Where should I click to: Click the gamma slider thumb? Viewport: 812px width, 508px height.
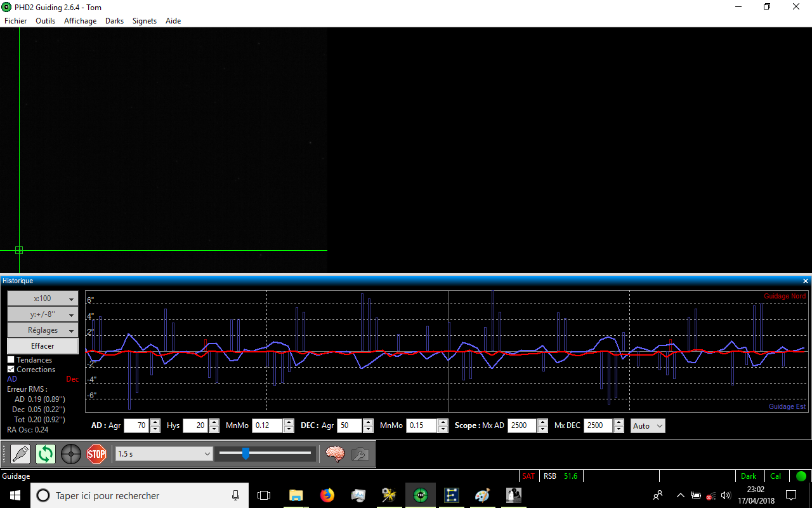point(246,453)
